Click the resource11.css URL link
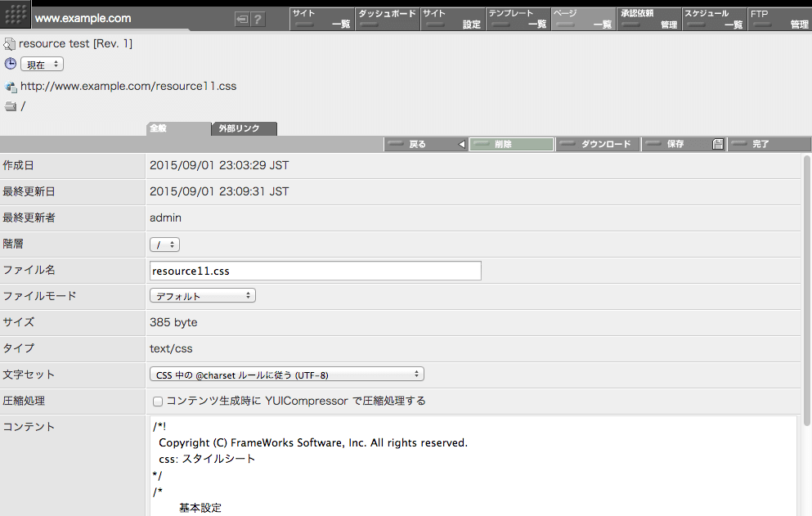Screen dimensions: 812x516 point(128,86)
